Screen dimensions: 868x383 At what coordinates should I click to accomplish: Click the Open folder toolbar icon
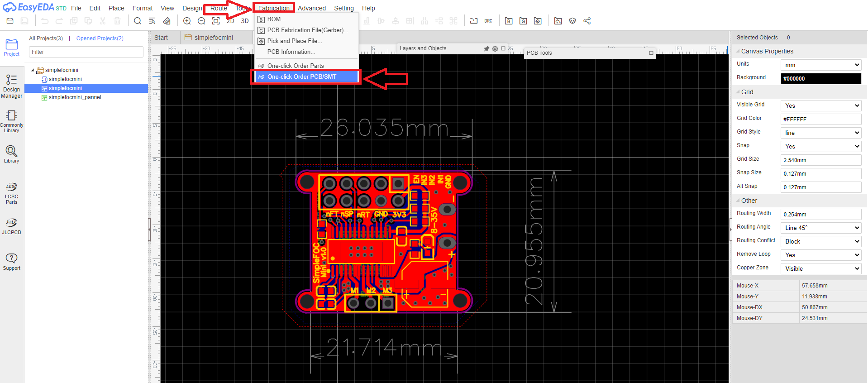(x=10, y=21)
